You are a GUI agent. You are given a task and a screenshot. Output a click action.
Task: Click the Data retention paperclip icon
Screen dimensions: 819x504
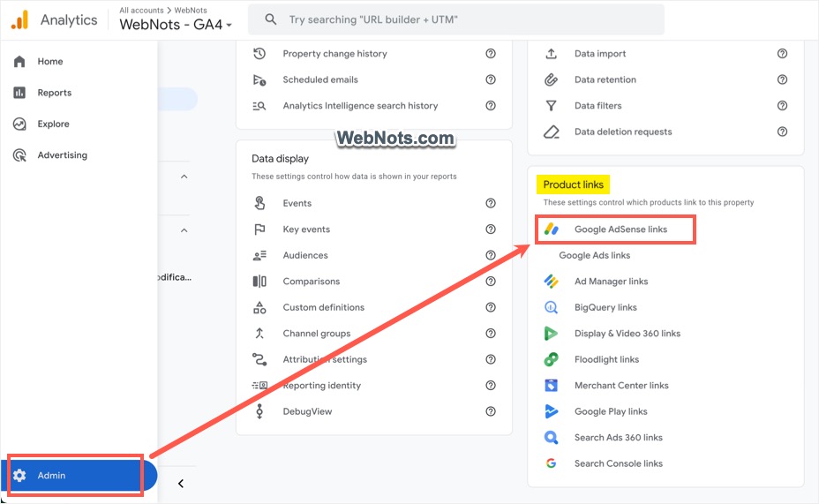[x=551, y=80]
